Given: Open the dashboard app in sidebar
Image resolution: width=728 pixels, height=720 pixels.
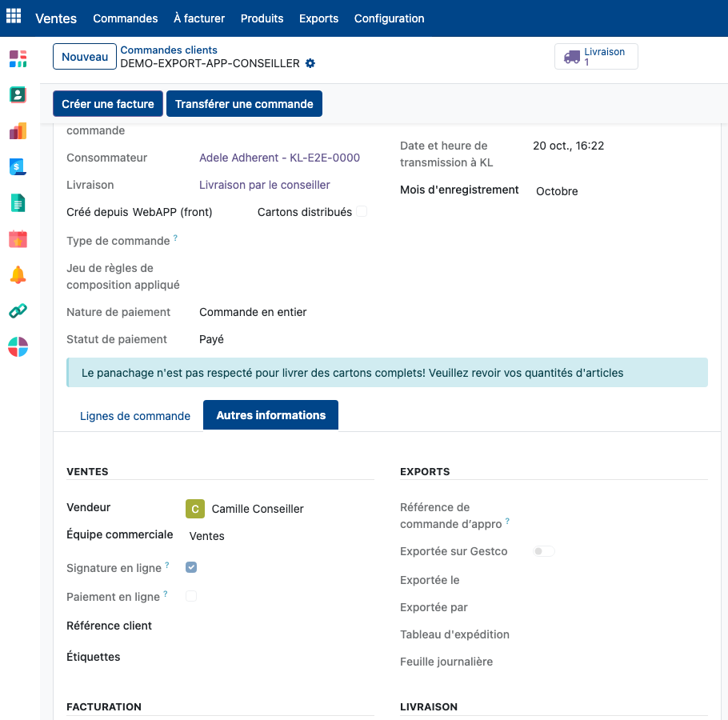Looking at the screenshot, I should (x=18, y=59).
